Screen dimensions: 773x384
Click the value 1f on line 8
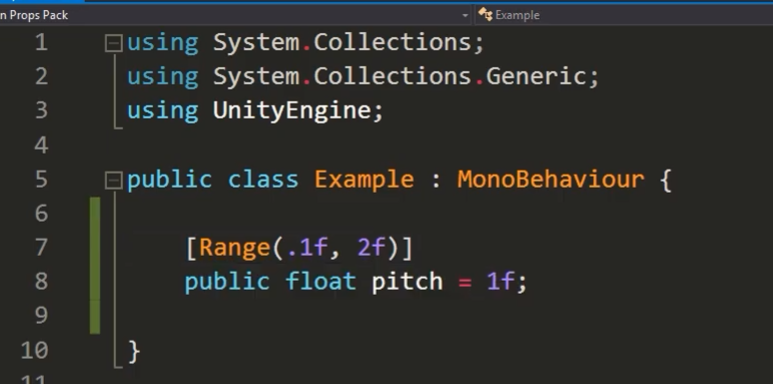[x=500, y=281]
